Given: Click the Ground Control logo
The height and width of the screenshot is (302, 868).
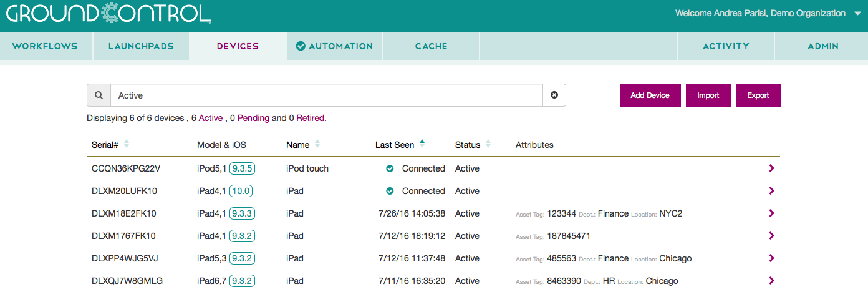Looking at the screenshot, I should click(109, 14).
